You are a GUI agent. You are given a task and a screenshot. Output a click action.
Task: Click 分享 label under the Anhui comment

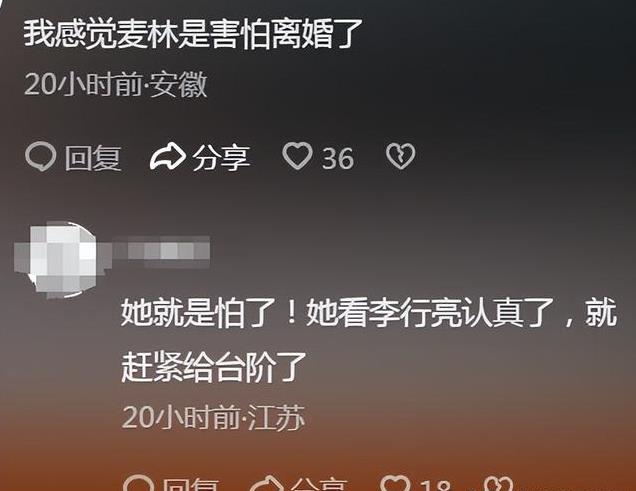click(x=221, y=158)
